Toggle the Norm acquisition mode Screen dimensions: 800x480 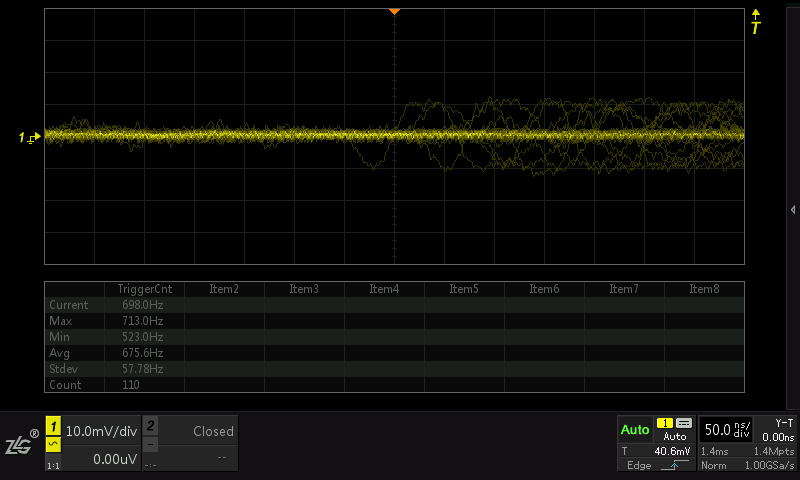[x=714, y=466]
